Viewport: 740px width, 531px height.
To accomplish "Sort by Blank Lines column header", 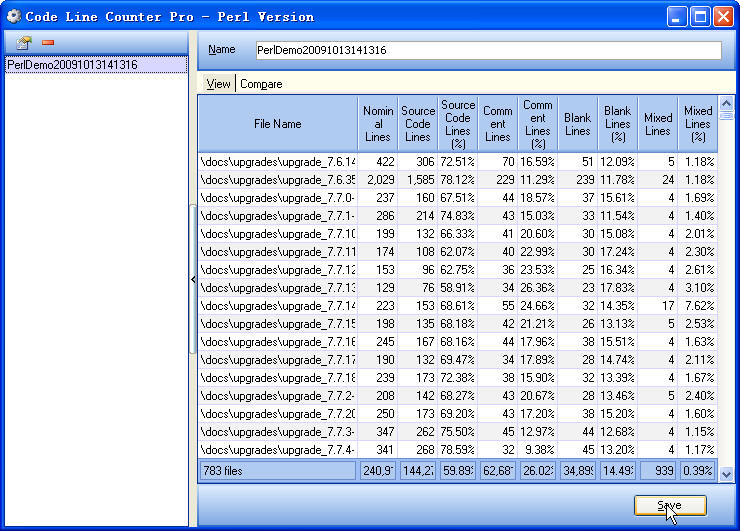I will (577, 124).
